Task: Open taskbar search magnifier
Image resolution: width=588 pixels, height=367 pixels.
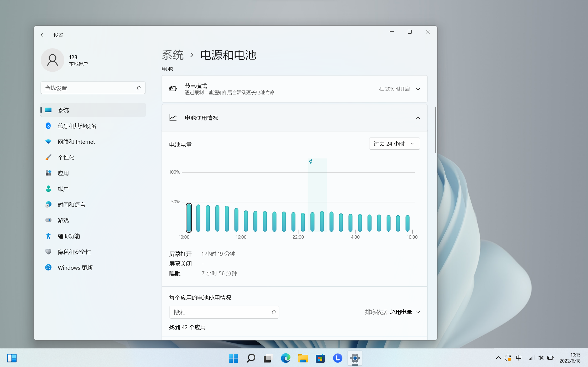Action: 251,358
